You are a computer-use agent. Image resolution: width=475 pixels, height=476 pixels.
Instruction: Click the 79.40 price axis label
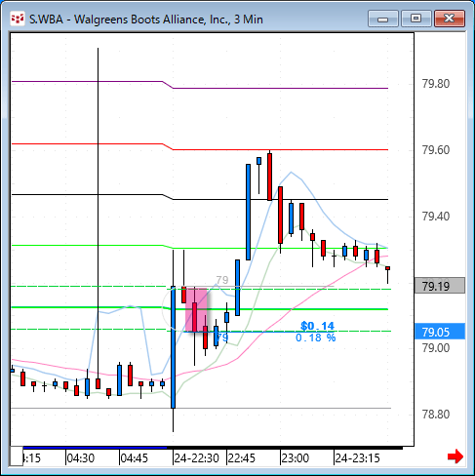(x=436, y=217)
